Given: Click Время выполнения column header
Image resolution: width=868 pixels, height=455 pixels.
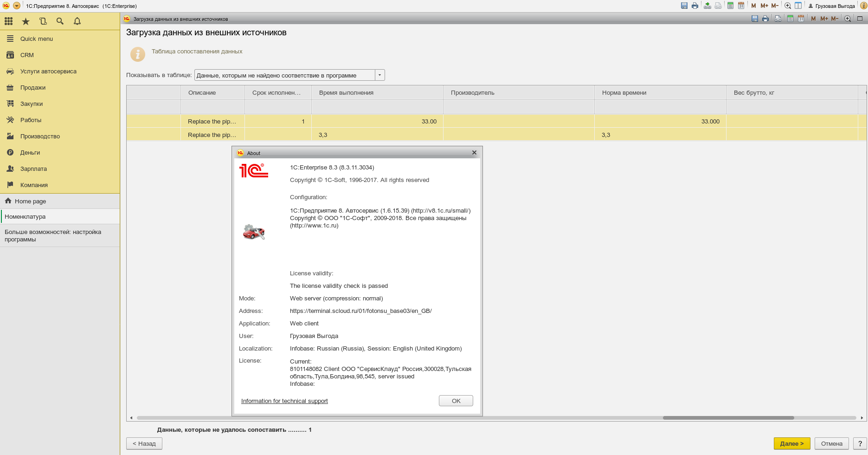Looking at the screenshot, I should point(377,92).
